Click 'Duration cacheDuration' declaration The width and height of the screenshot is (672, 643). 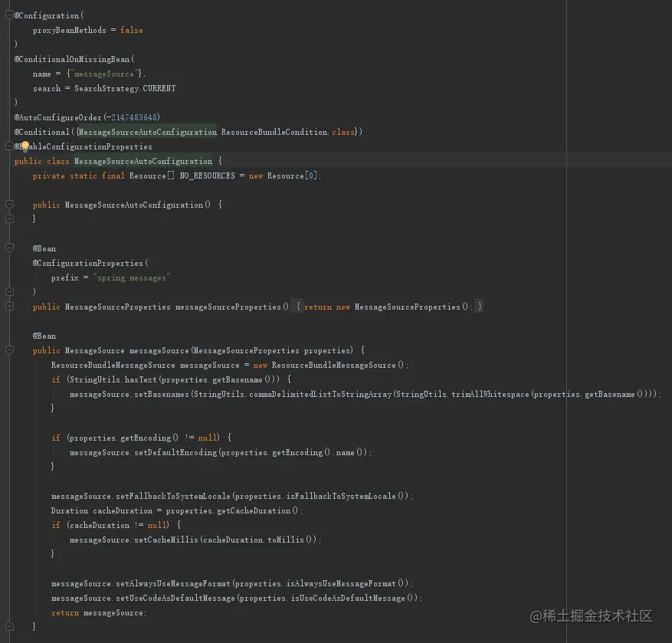[102, 511]
